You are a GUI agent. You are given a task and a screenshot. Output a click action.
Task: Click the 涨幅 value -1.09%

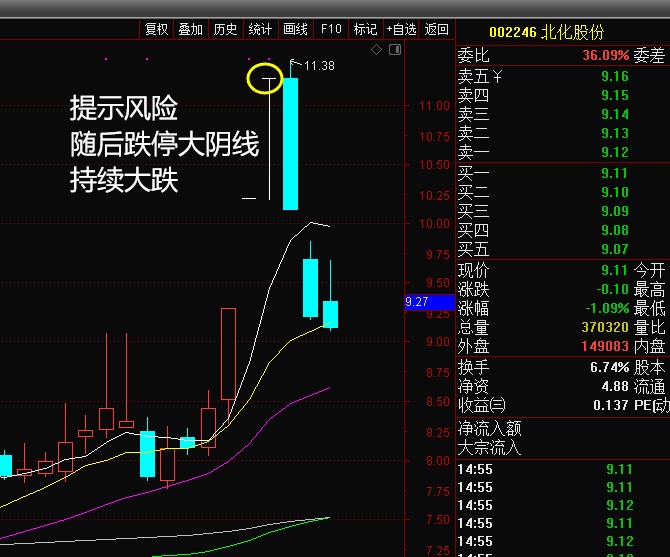point(607,308)
